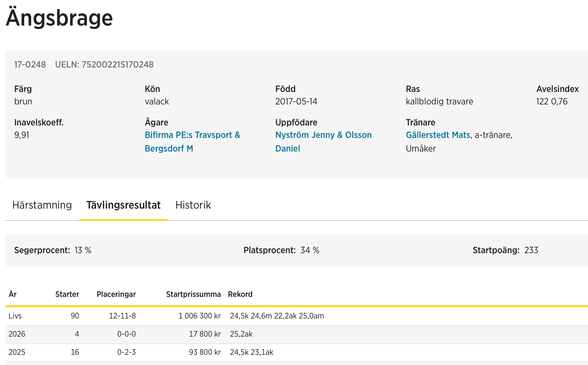This screenshot has width=588, height=365.
Task: Click the Placeringar column header
Action: (x=116, y=294)
